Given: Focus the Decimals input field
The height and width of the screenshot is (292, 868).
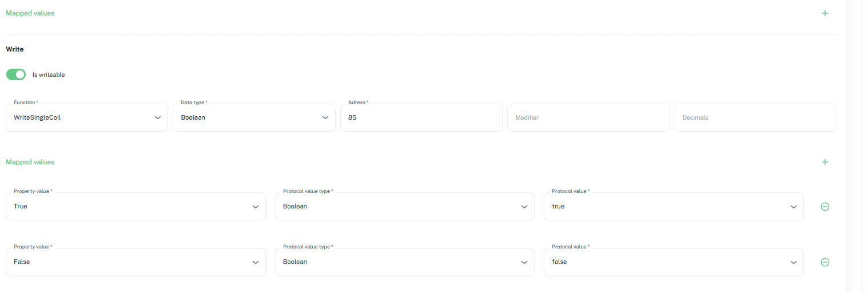Looking at the screenshot, I should [755, 117].
